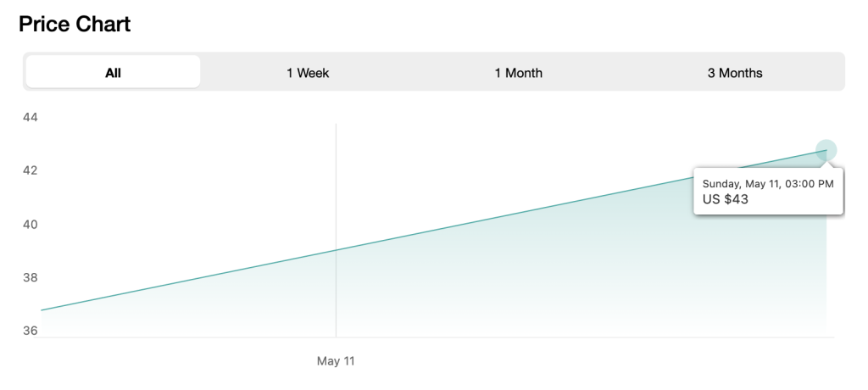868x390 pixels.
Task: Open the 3 Months price view
Action: click(735, 73)
